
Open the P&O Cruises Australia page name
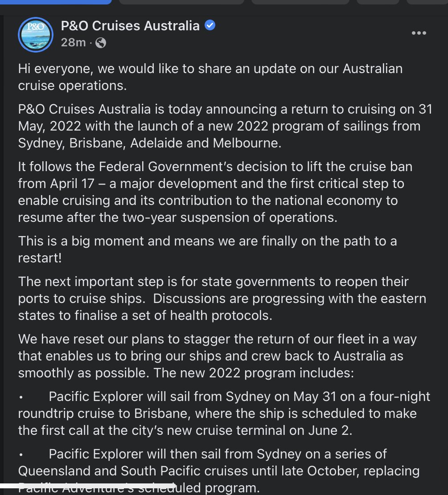[x=130, y=25]
